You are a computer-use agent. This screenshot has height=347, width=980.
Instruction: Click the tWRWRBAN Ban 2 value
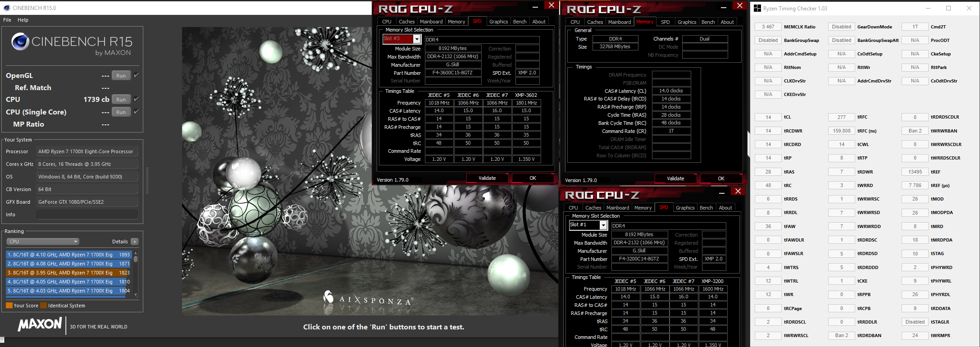click(x=915, y=131)
